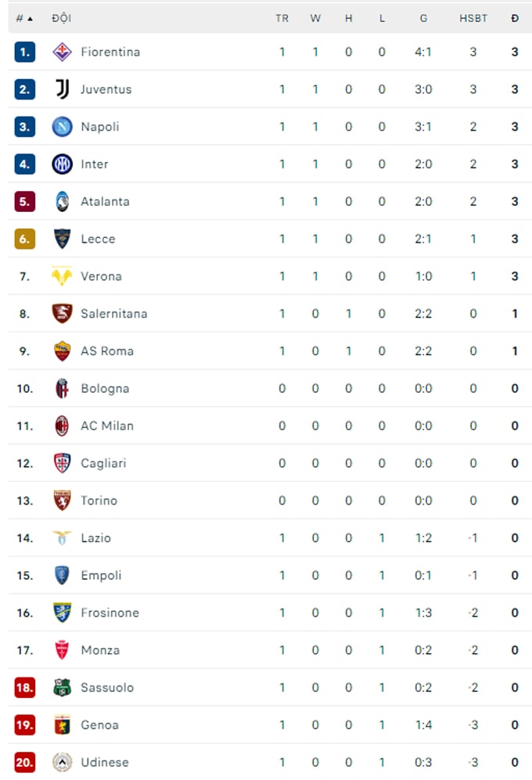The height and width of the screenshot is (780, 532).
Task: Sort table by rank number column
Action: pos(24,19)
